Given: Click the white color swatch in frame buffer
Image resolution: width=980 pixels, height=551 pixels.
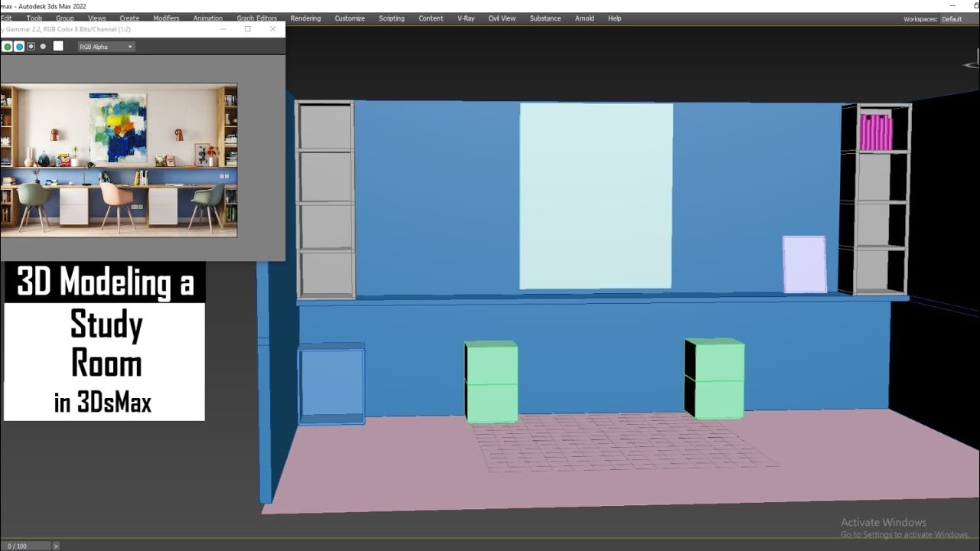Looking at the screenshot, I should pyautogui.click(x=57, y=46).
